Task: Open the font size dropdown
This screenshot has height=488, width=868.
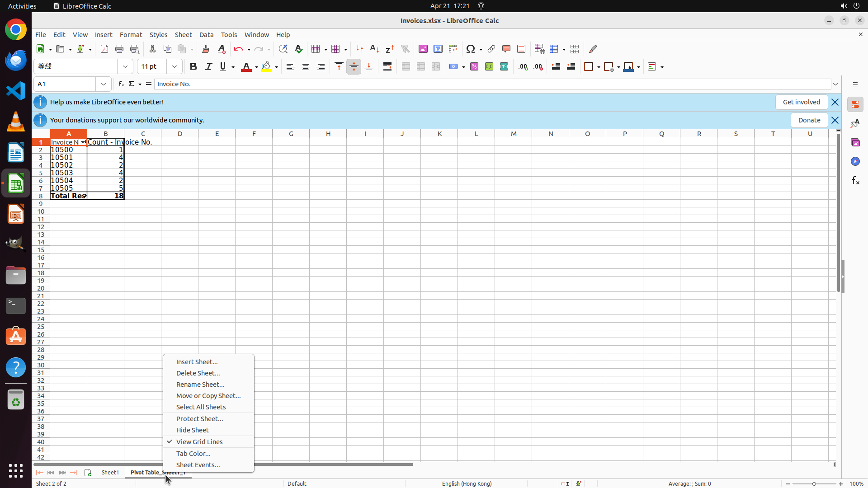Action: coord(175,67)
